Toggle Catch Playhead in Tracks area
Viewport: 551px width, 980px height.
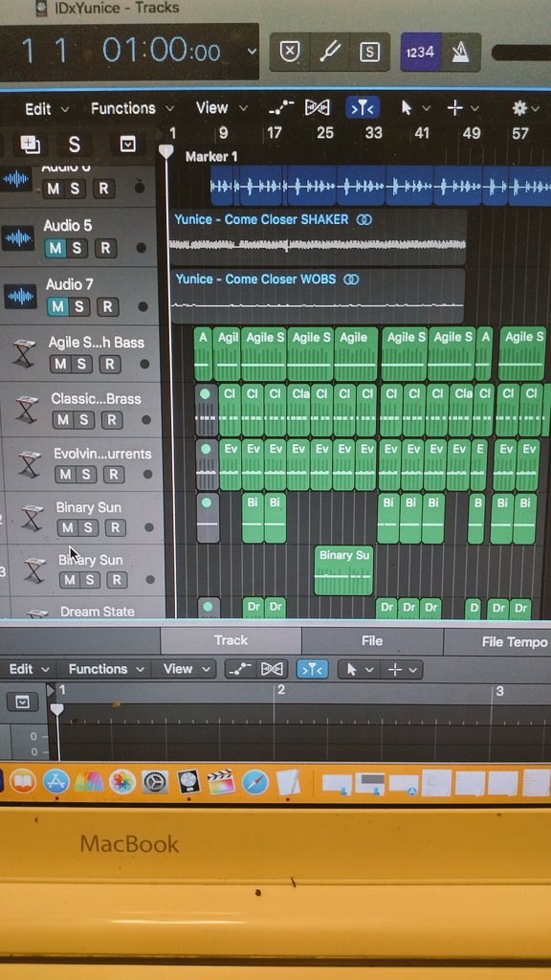[x=363, y=107]
